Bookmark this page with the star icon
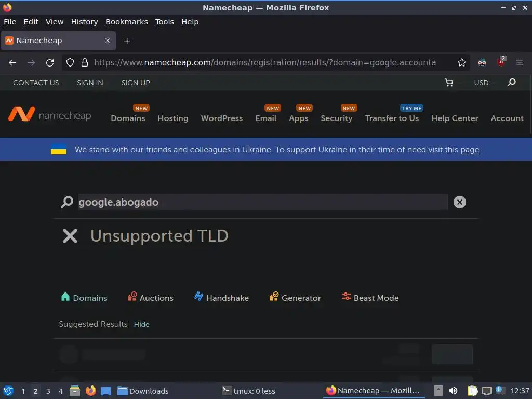Screen dimensions: 532x399 461,62
